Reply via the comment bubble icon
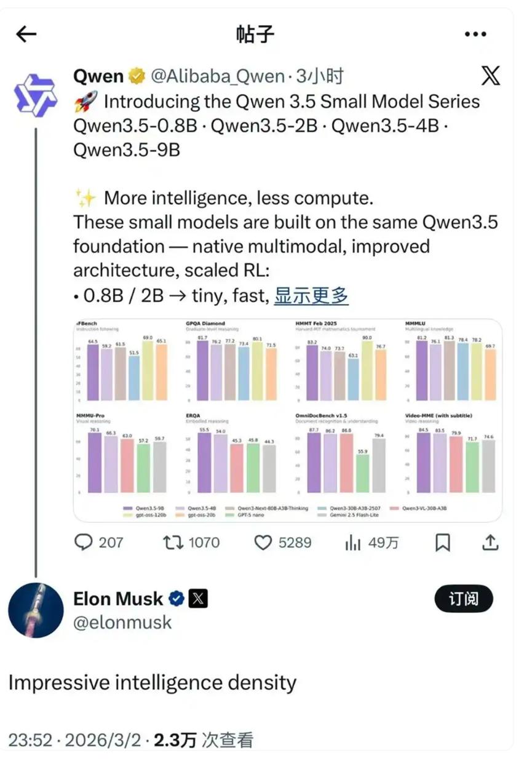532x766 pixels. pos(83,542)
